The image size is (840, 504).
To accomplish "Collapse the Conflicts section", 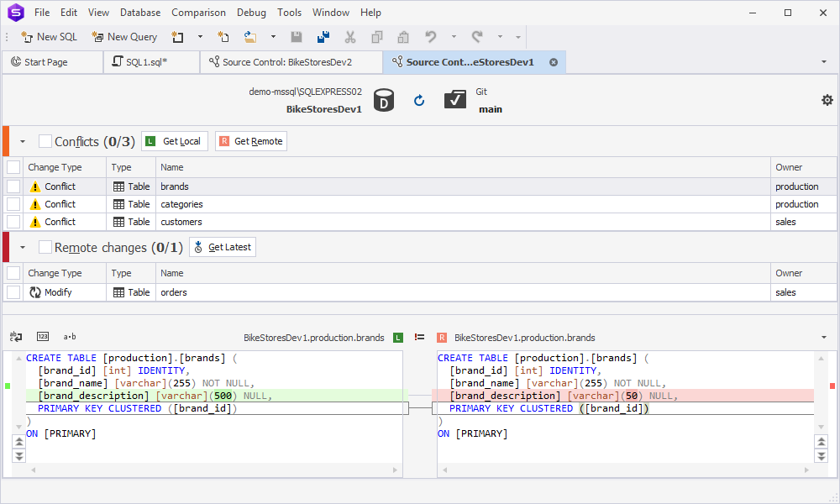I will pyautogui.click(x=23, y=142).
